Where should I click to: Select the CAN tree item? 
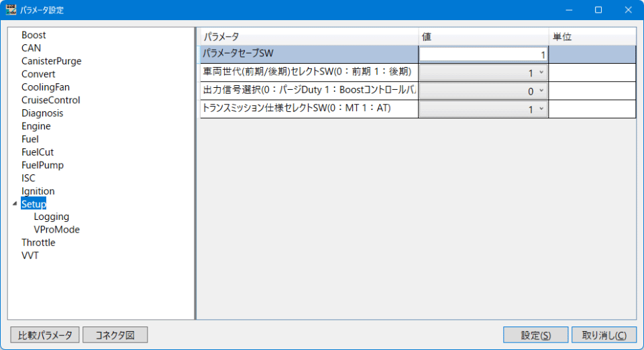click(x=31, y=48)
